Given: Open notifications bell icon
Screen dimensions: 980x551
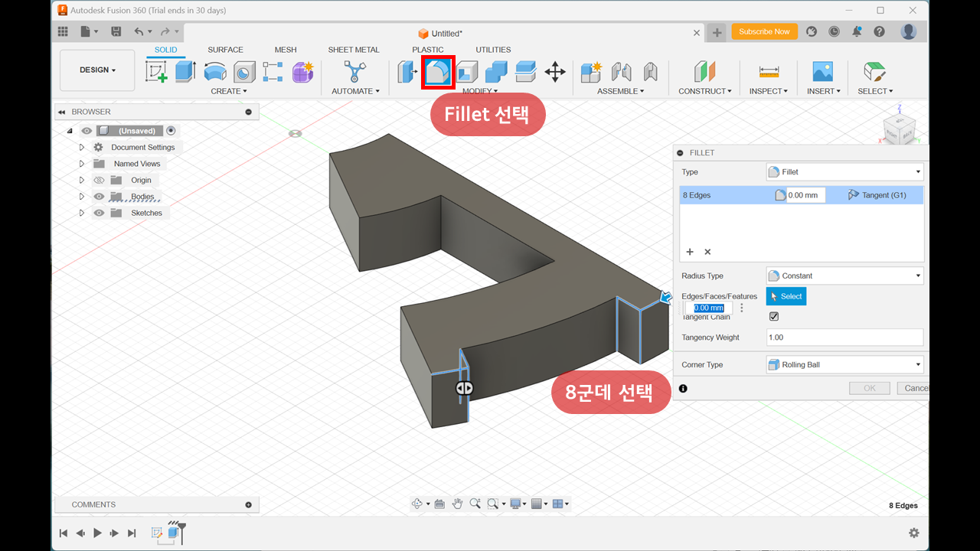Looking at the screenshot, I should click(857, 31).
